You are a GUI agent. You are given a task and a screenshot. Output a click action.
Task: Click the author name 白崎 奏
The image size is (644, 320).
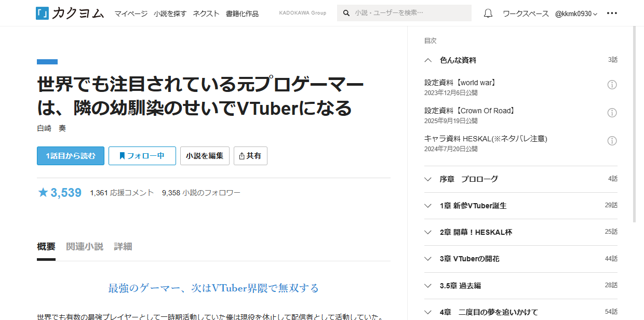coord(51,128)
